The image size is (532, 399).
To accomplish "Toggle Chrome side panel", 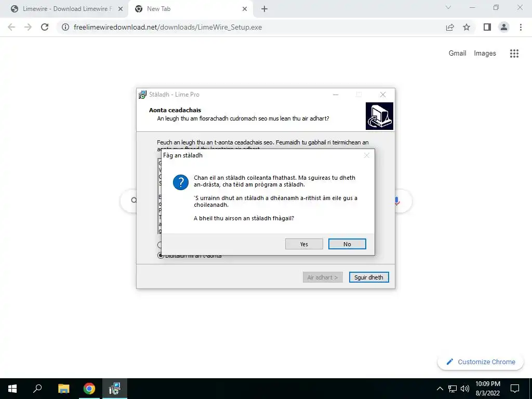I will pos(487,27).
